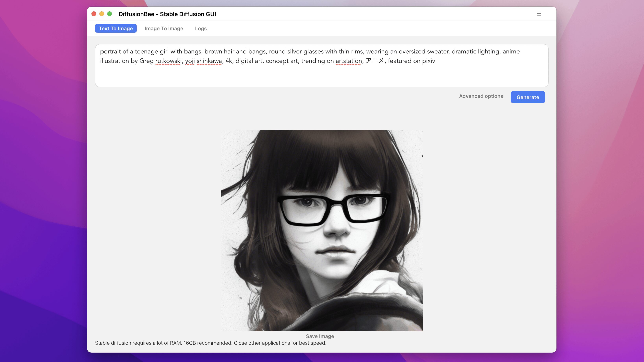Open the Logs tab
This screenshot has width=644, height=362.
201,28
